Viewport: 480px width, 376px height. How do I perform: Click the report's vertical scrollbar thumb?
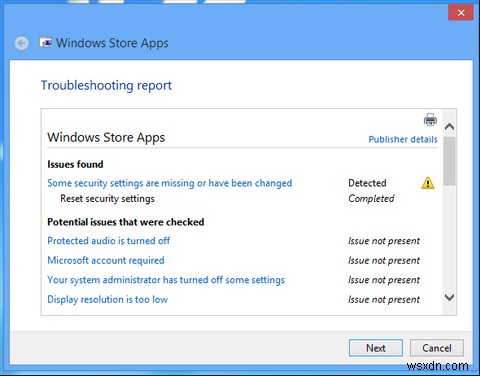(450, 161)
